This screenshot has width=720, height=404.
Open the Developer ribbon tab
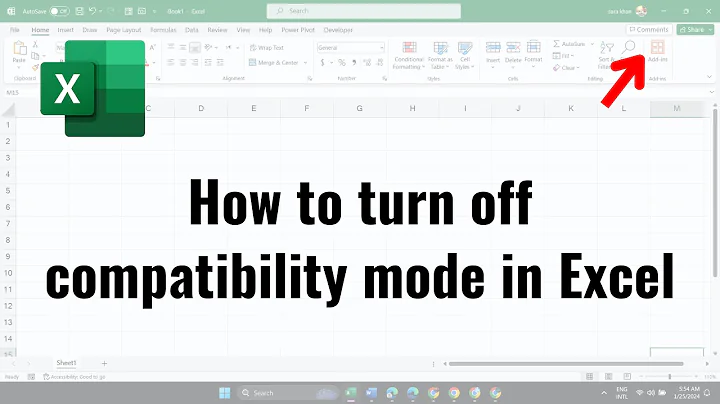pos(338,30)
